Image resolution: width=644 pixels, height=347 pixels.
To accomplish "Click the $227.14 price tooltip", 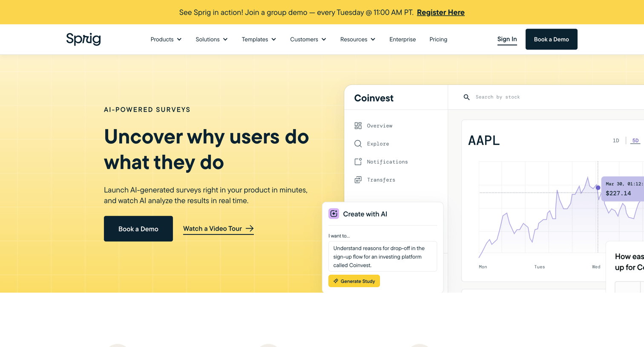I will pyautogui.click(x=622, y=188).
